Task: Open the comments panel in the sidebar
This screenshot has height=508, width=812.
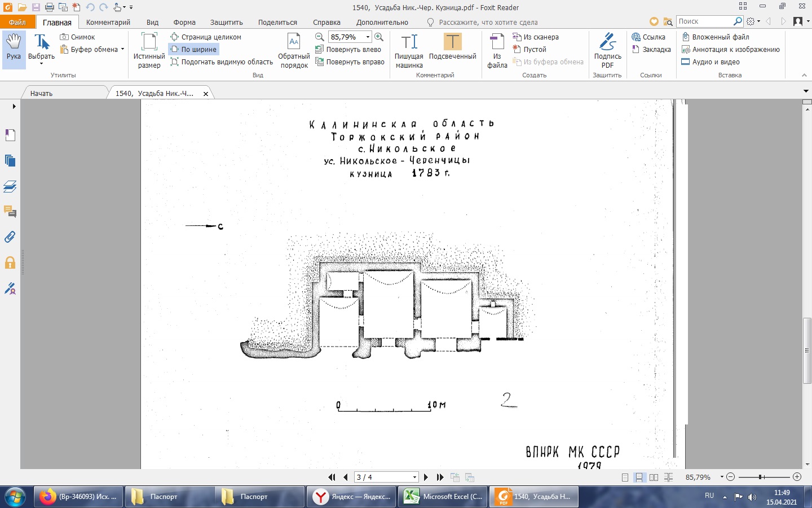Action: (x=10, y=212)
